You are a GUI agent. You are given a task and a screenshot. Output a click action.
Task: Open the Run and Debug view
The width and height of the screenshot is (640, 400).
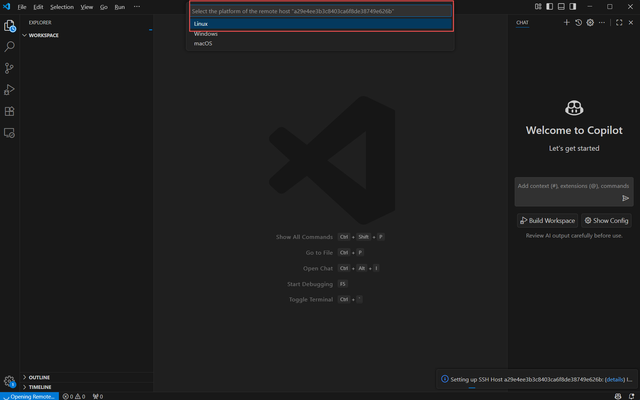click(x=10, y=90)
